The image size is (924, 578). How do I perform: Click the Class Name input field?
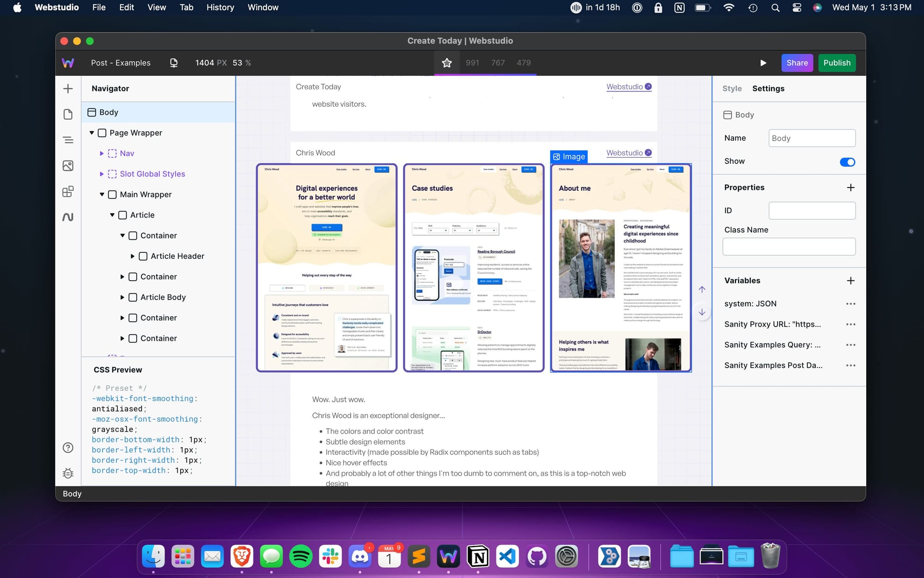[789, 246]
